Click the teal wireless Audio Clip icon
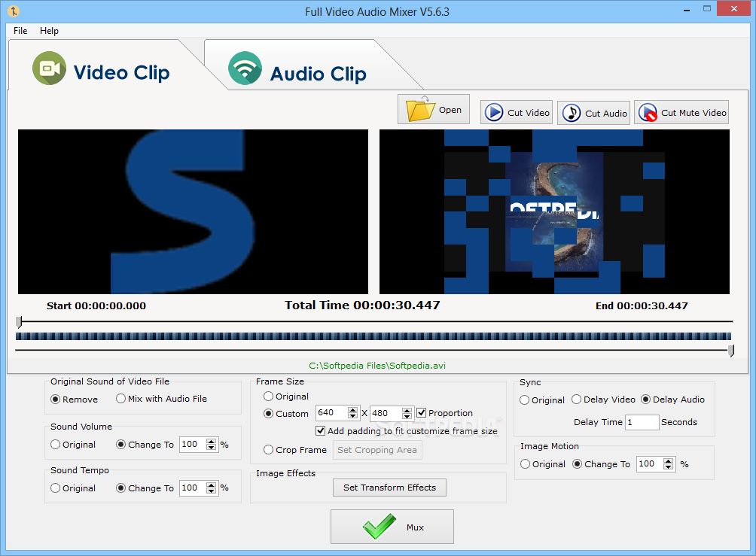 245,68
